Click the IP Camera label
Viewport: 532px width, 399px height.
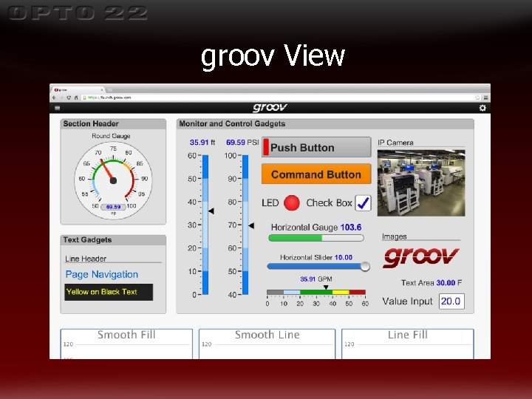point(395,143)
